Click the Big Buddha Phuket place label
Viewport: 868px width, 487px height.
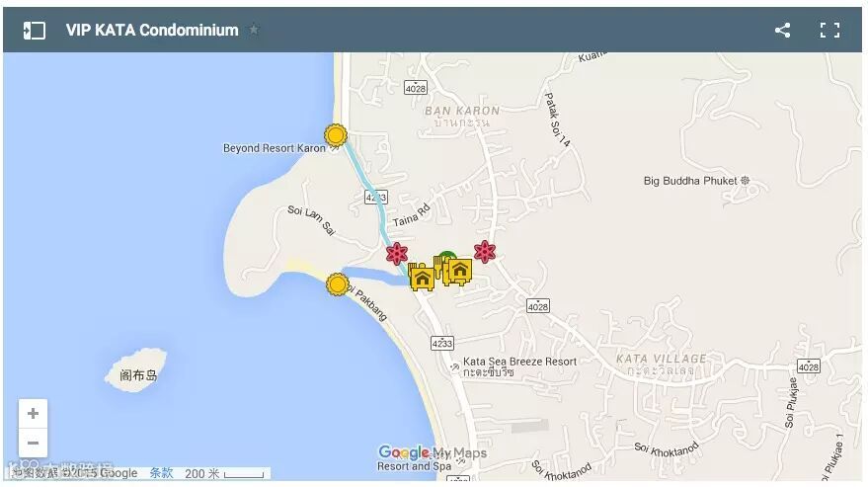[x=690, y=181]
